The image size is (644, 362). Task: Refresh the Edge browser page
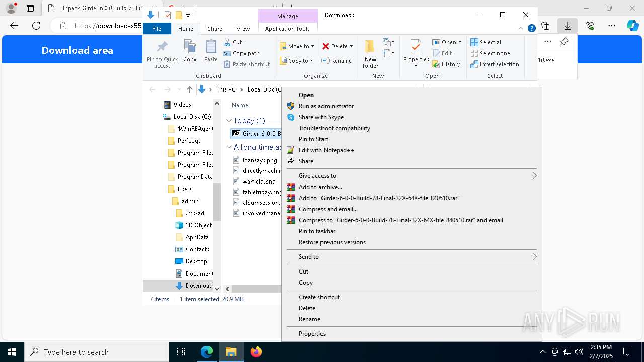pyautogui.click(x=36, y=25)
